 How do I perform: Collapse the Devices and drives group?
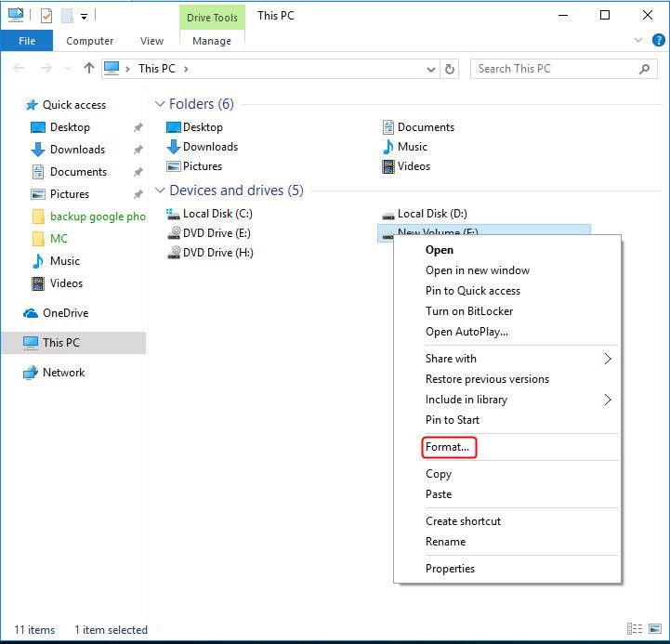click(160, 191)
